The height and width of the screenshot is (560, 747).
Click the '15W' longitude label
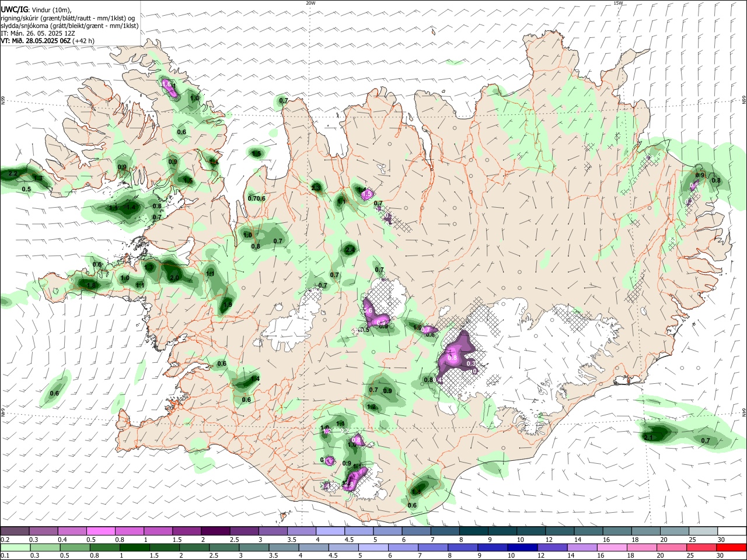coord(618,3)
